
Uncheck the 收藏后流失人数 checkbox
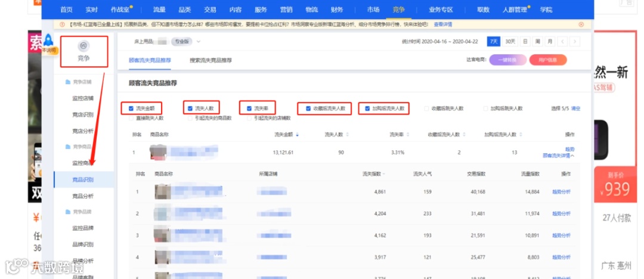click(x=308, y=108)
